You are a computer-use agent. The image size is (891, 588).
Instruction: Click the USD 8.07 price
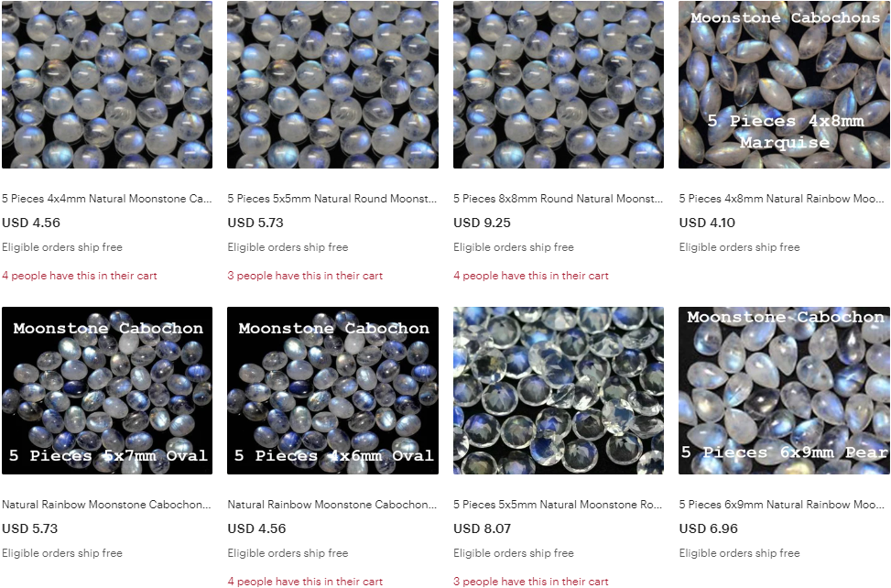tap(482, 528)
